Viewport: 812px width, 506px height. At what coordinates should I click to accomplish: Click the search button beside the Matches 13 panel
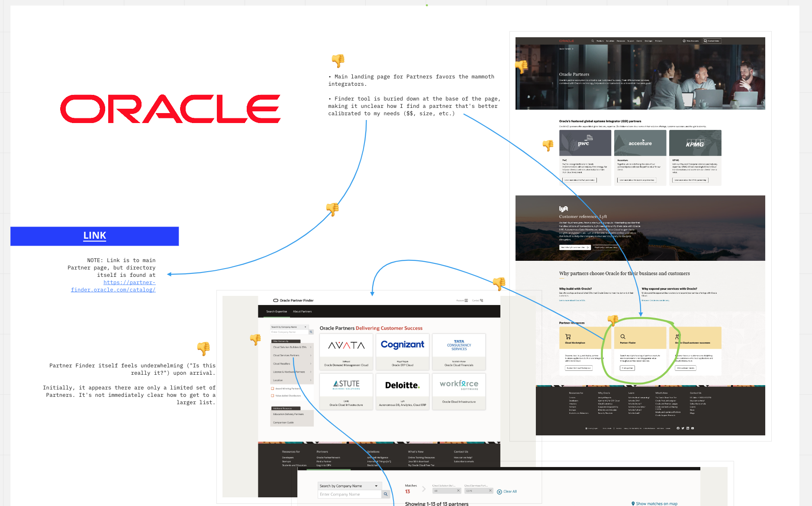point(385,494)
